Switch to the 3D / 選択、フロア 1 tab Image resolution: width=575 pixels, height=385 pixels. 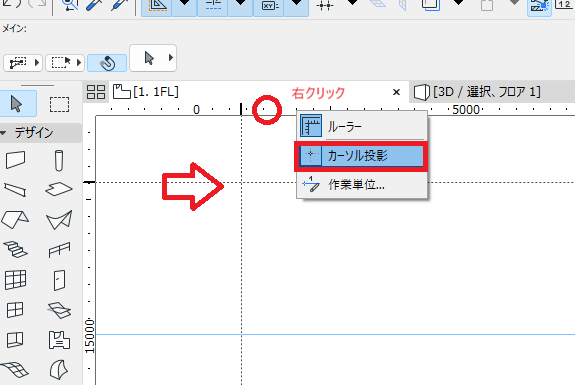pos(477,92)
